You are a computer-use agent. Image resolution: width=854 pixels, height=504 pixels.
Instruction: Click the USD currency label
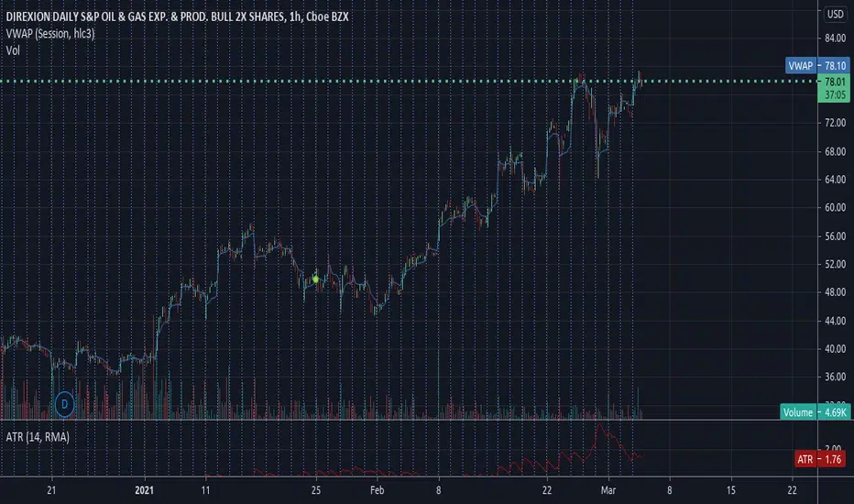pos(835,14)
